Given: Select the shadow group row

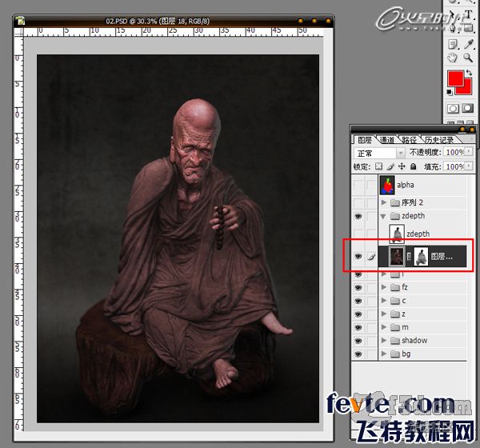Looking at the screenshot, I should tap(422, 341).
